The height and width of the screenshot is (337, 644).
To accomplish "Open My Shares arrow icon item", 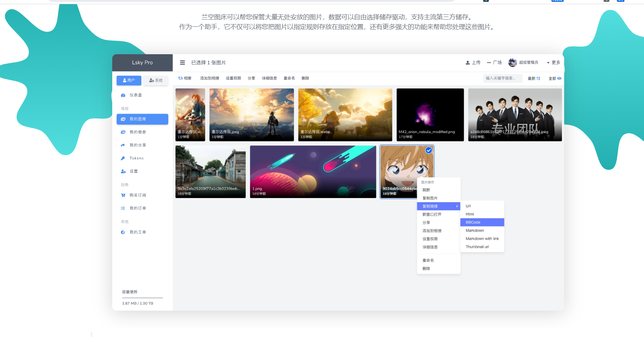I will (x=123, y=145).
